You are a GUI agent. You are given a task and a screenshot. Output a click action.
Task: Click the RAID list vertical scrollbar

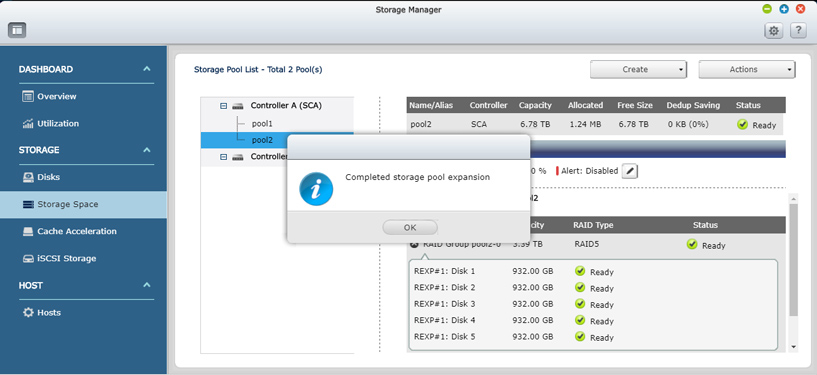[x=794, y=259]
